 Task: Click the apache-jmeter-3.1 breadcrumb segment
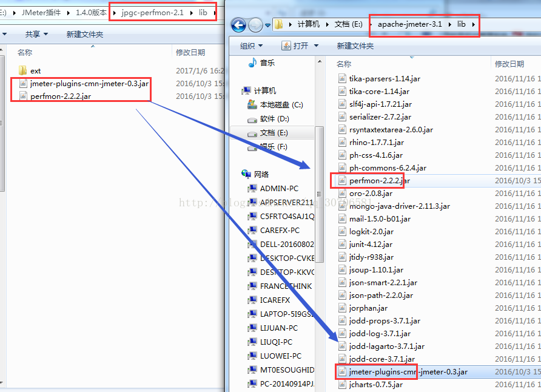click(409, 24)
